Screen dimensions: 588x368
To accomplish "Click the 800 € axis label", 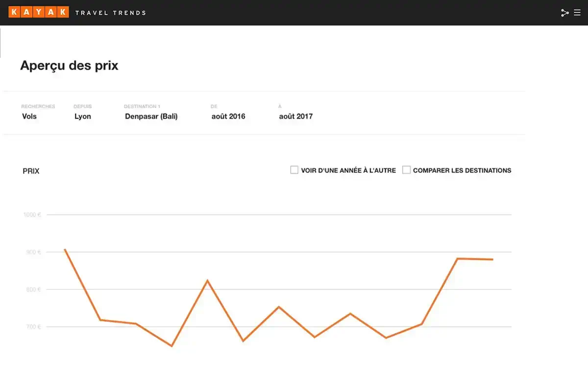I will coord(33,289).
